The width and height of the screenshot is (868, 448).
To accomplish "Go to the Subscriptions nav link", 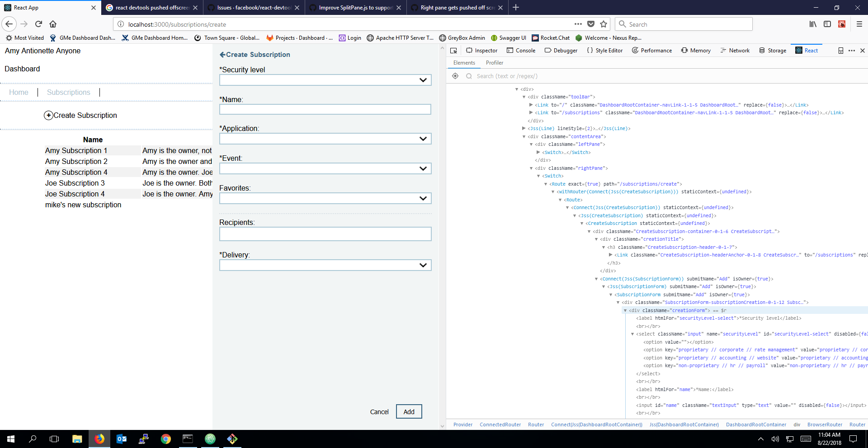I will [69, 92].
